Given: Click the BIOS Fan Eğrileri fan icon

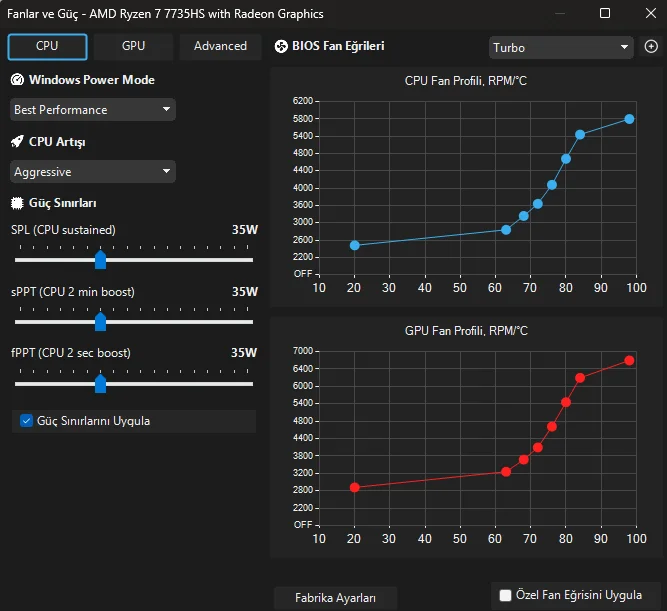Looking at the screenshot, I should [281, 46].
